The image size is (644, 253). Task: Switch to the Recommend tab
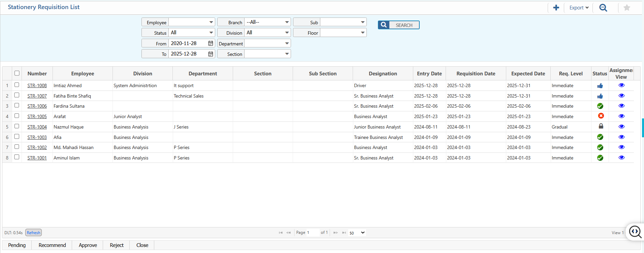(52, 245)
